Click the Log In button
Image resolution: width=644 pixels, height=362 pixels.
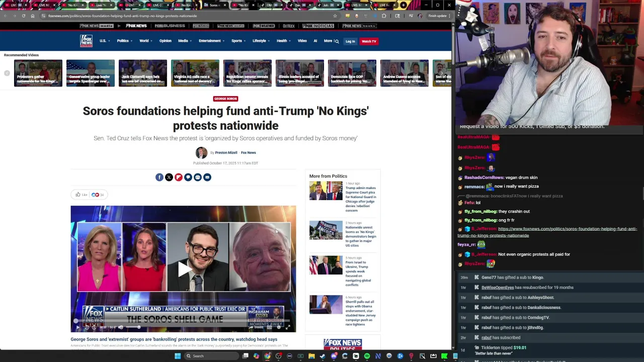pyautogui.click(x=350, y=41)
